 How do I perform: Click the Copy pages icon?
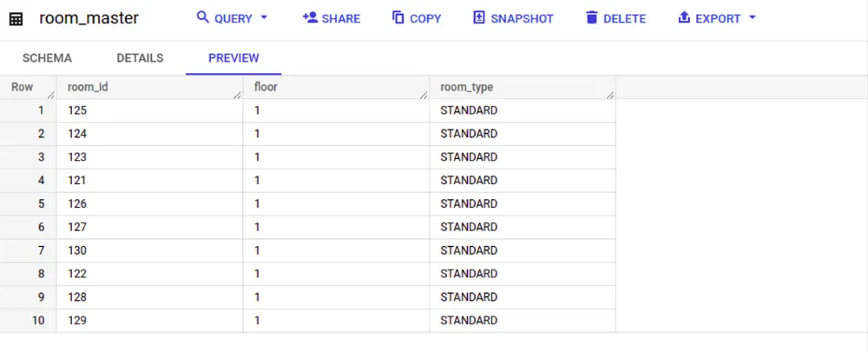point(398,17)
